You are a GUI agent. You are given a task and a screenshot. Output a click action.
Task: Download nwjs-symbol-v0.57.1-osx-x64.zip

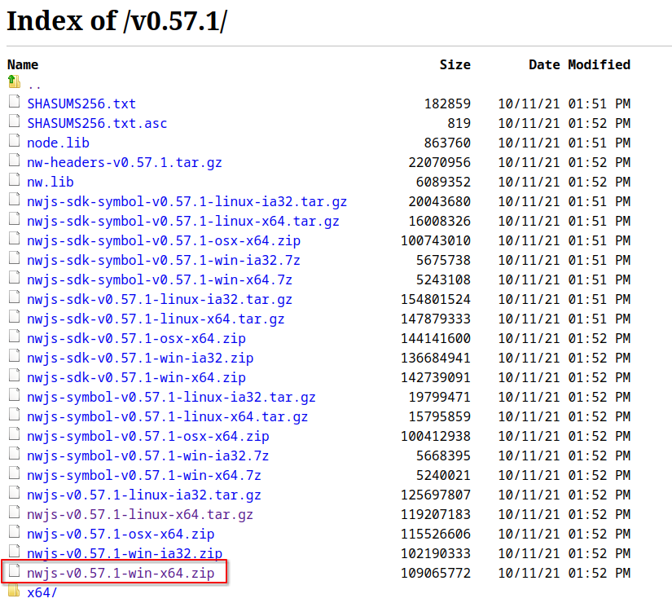click(148, 437)
